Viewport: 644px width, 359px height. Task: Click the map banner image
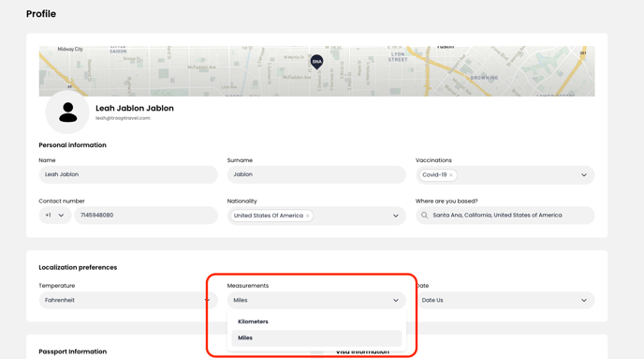pos(316,71)
